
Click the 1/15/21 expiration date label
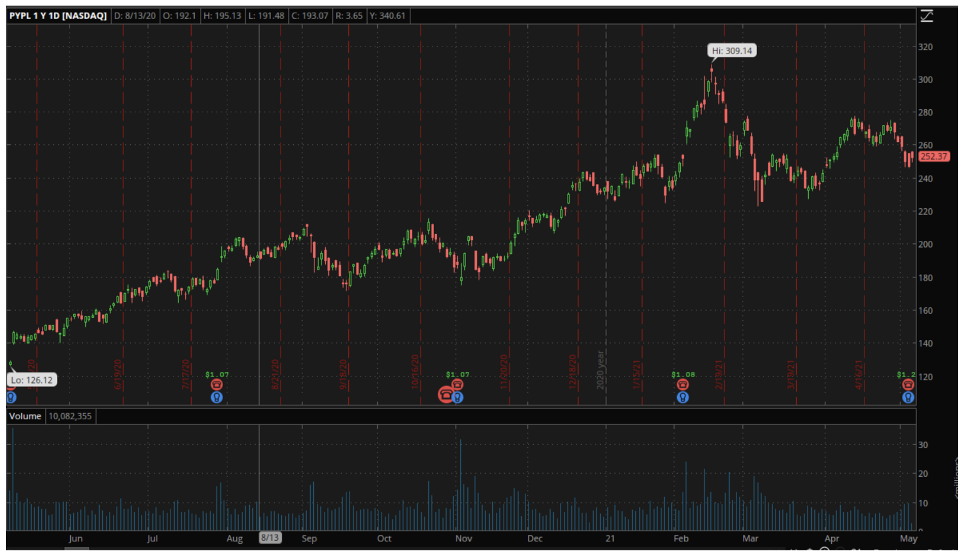pos(636,375)
